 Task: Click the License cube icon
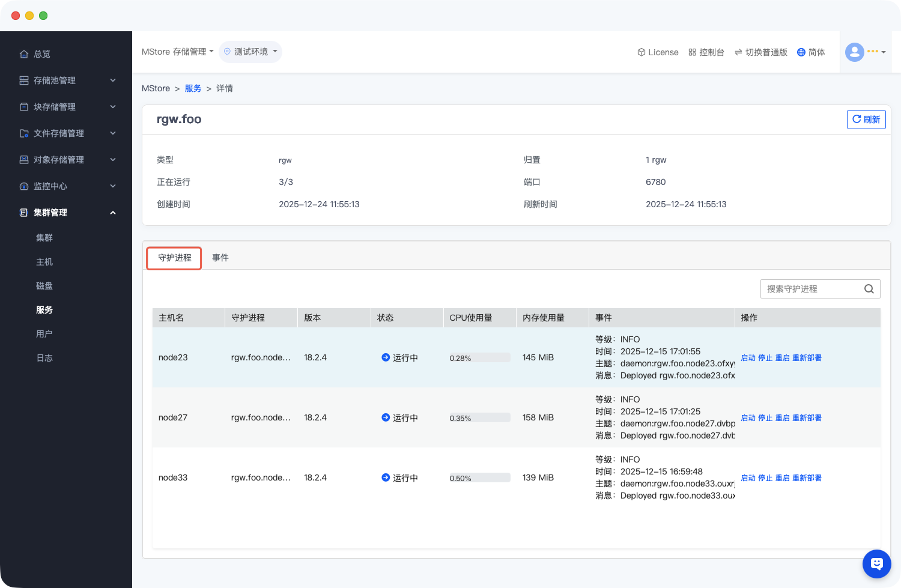(641, 52)
